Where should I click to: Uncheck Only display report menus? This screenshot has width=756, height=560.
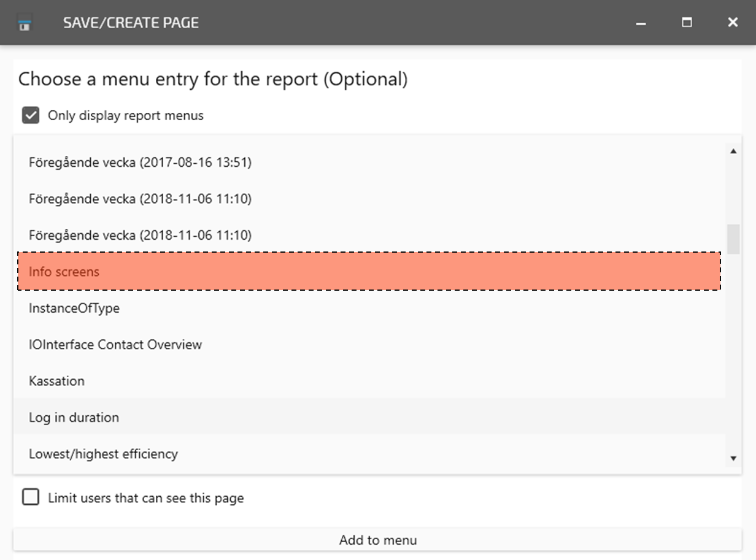click(31, 115)
